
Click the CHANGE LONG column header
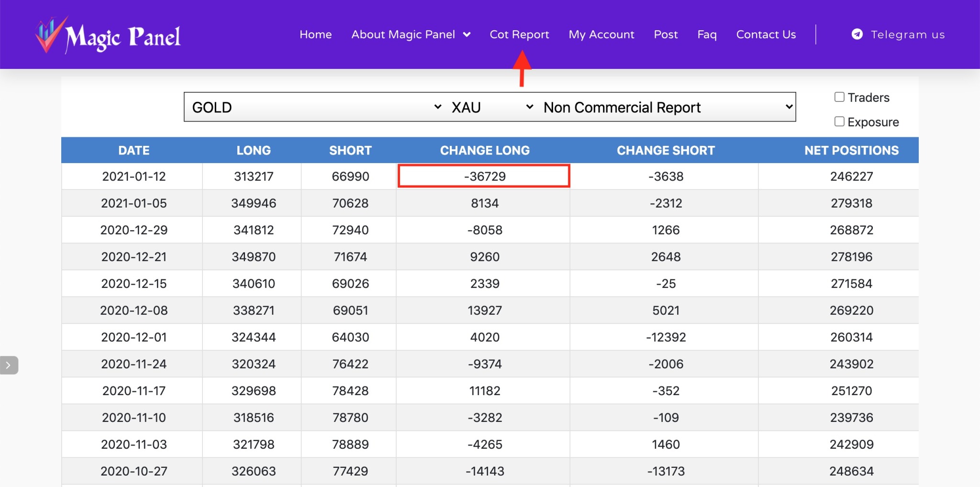coord(485,150)
